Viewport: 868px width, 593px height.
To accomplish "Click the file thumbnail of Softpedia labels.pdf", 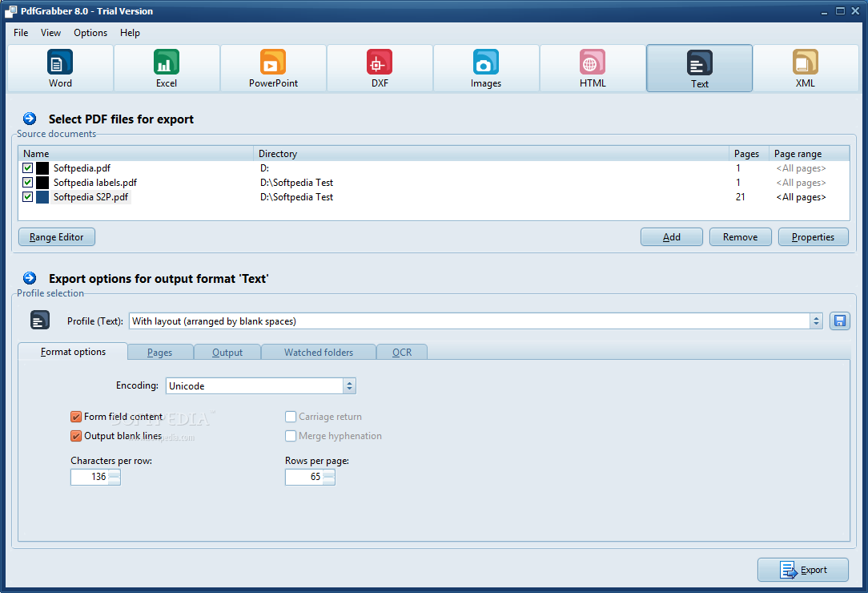I will [42, 183].
